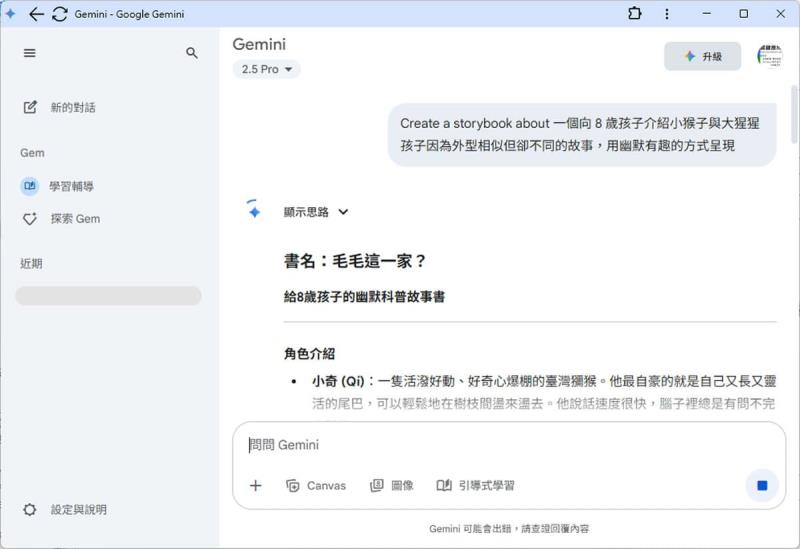Viewport: 800px width, 549px height.
Task: Open the 2.5 Pro model dropdown
Action: (266, 69)
